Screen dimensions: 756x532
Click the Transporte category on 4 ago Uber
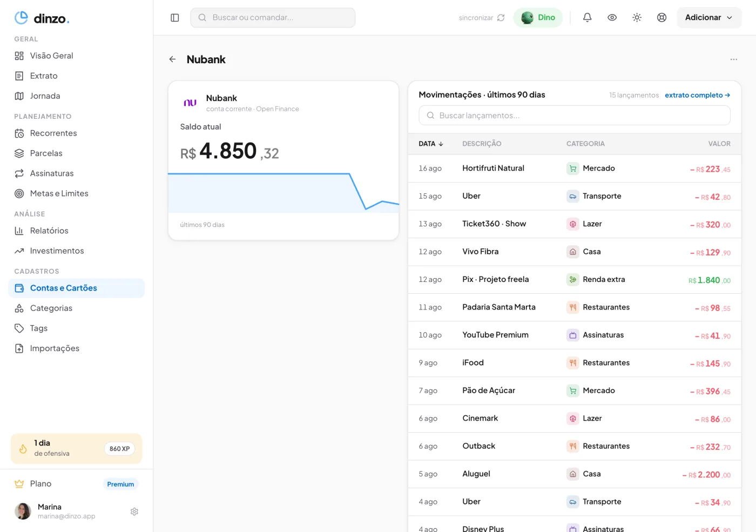[594, 502]
